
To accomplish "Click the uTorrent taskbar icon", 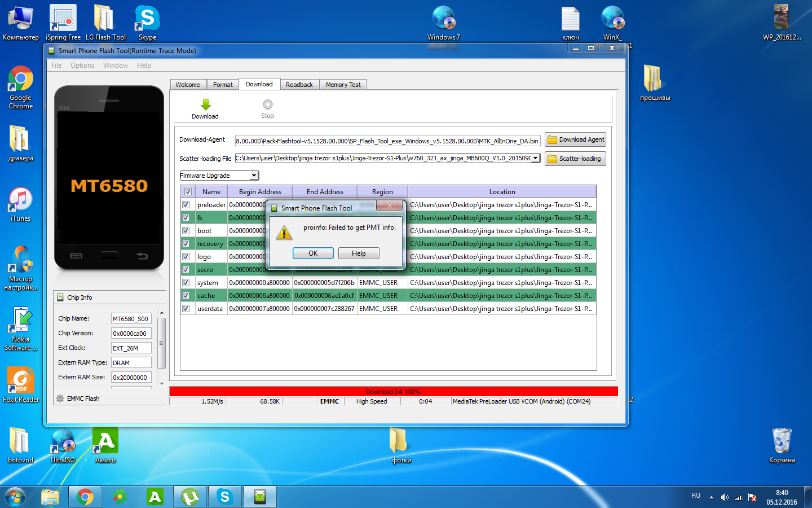I will [x=190, y=497].
